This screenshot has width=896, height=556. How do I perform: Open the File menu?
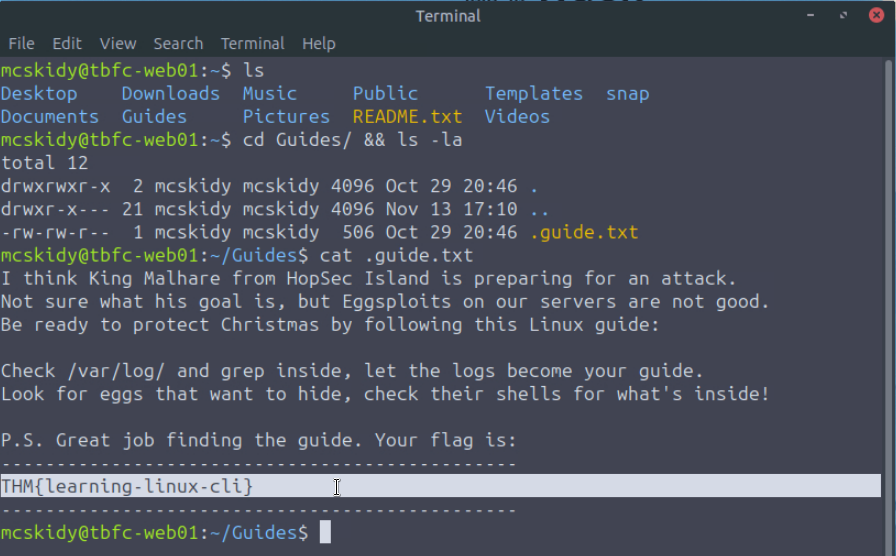tap(21, 44)
